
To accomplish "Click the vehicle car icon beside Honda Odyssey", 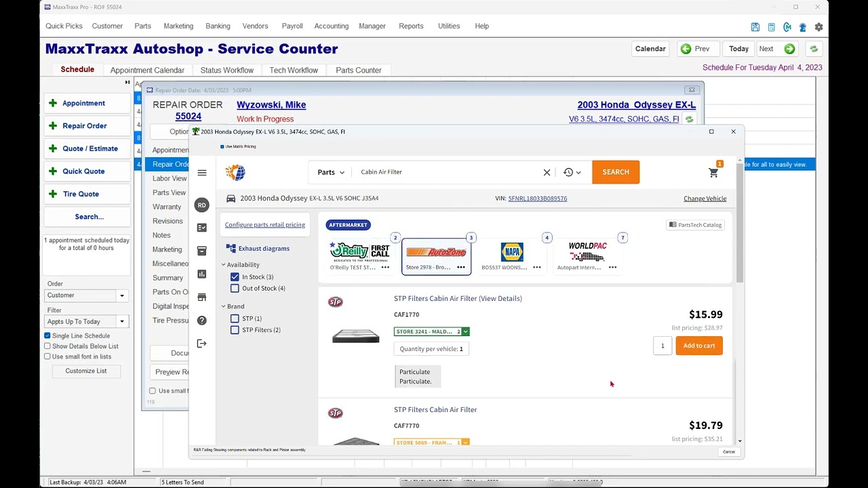I will pos(231,199).
